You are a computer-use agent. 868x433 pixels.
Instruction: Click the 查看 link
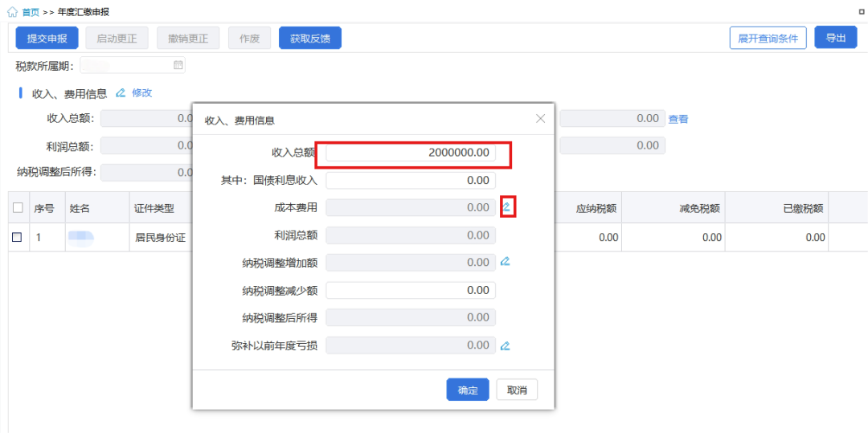tap(678, 119)
